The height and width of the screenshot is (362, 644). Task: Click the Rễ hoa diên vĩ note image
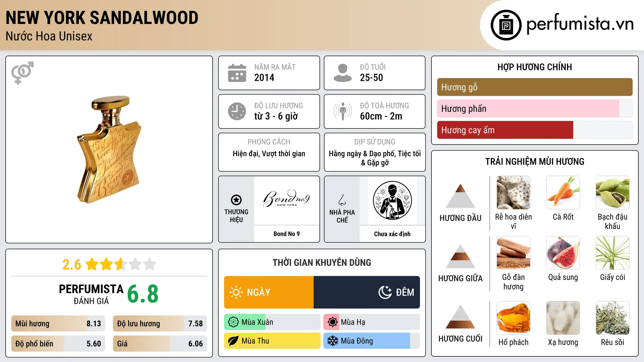(513, 192)
